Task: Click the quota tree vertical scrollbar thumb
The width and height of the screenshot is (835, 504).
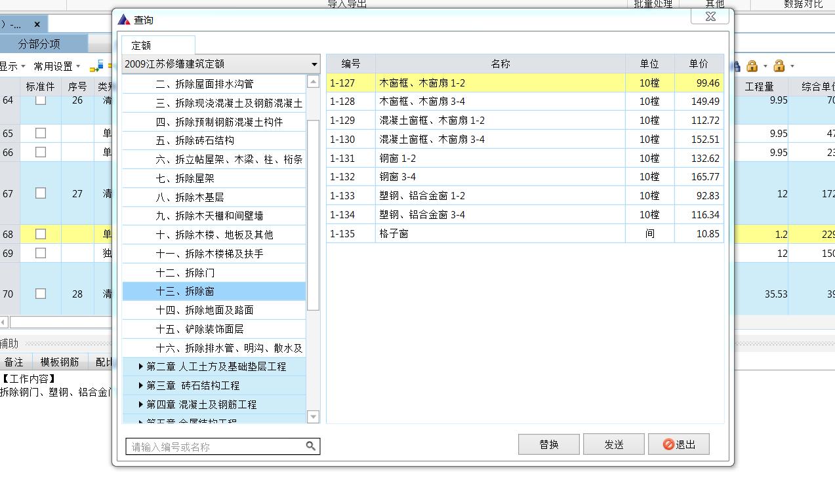Action: pos(313,215)
